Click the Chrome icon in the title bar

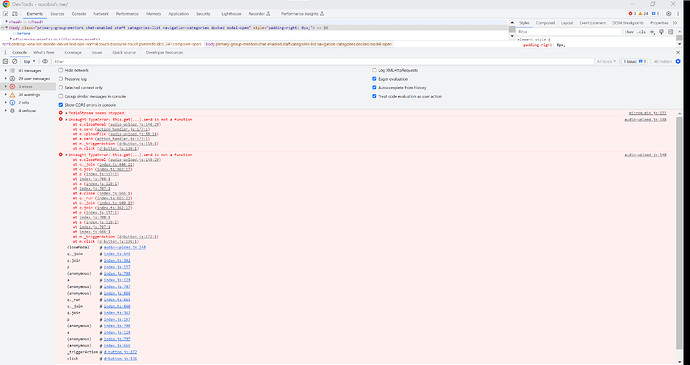coord(6,4)
